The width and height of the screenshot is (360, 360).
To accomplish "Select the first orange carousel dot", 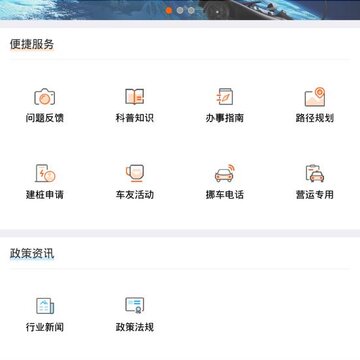I will (x=169, y=10).
